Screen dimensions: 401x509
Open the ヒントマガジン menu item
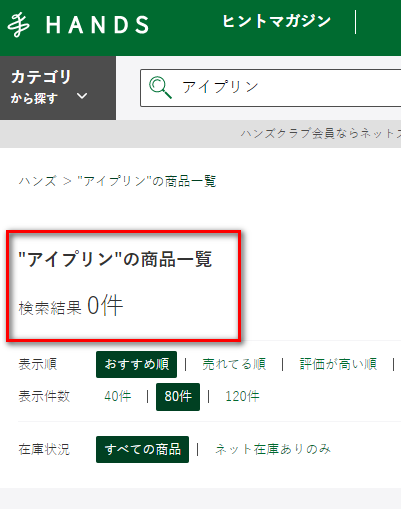[276, 21]
